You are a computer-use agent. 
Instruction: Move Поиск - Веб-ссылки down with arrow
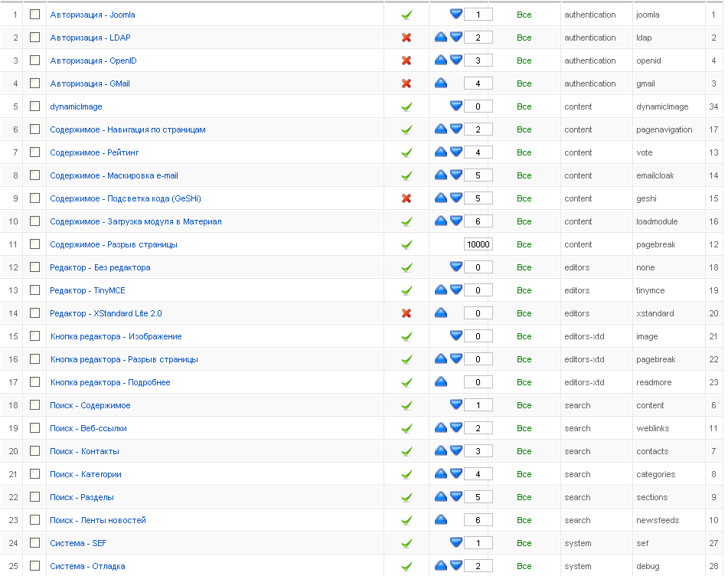click(456, 427)
